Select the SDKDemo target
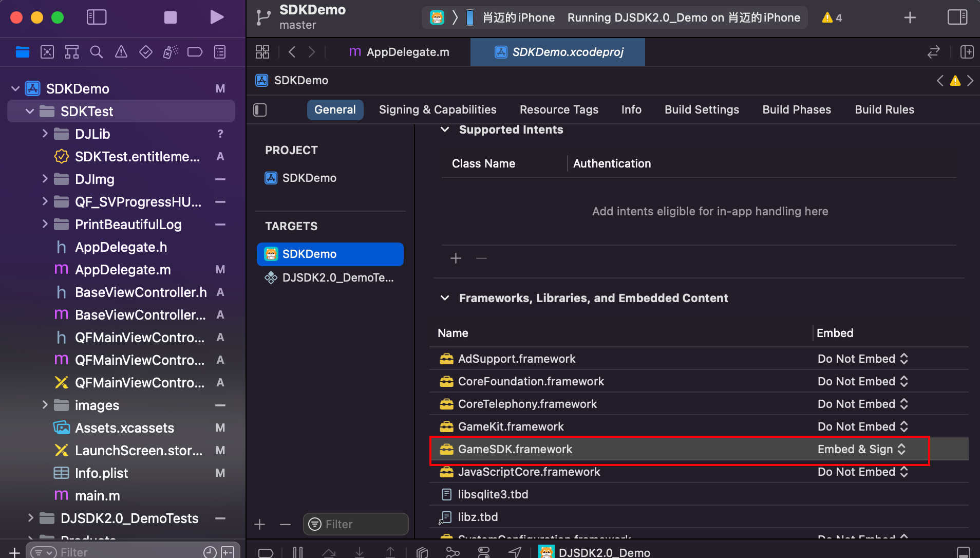 (x=330, y=254)
